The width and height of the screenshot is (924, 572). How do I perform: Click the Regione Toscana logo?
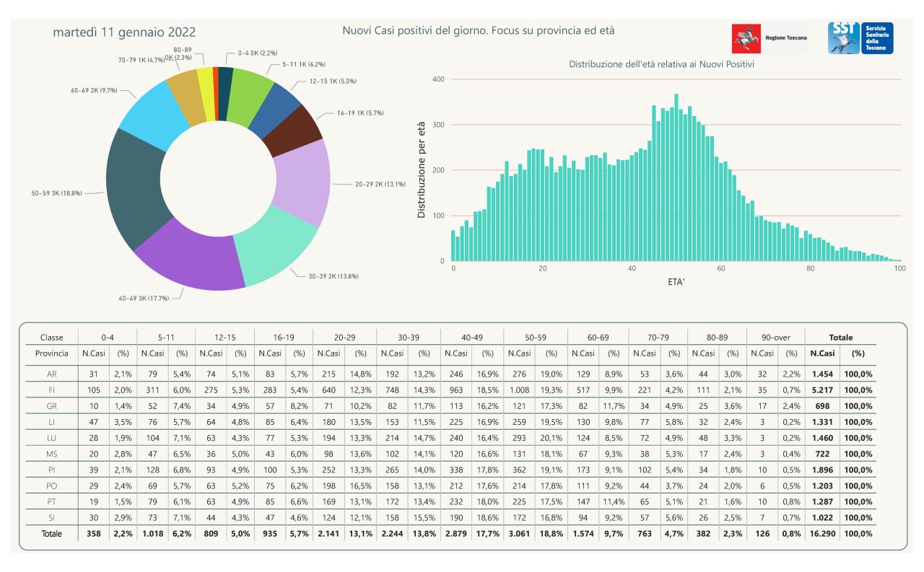point(770,38)
